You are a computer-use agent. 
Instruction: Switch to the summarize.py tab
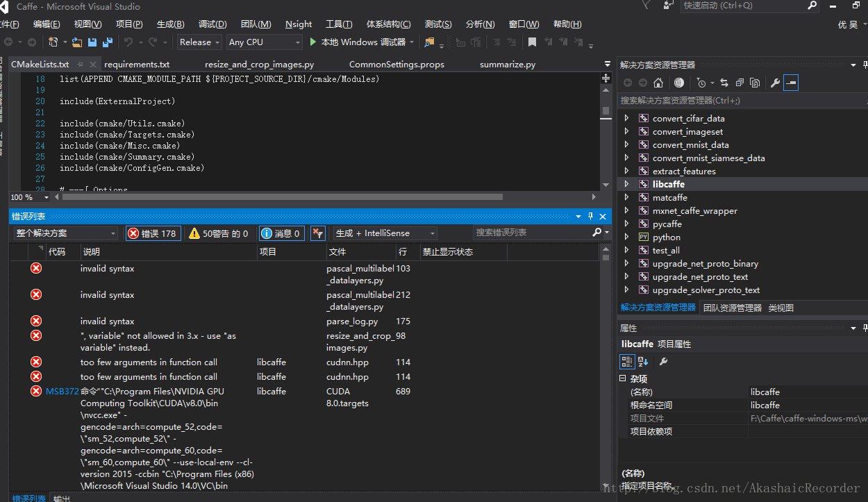pyautogui.click(x=508, y=65)
